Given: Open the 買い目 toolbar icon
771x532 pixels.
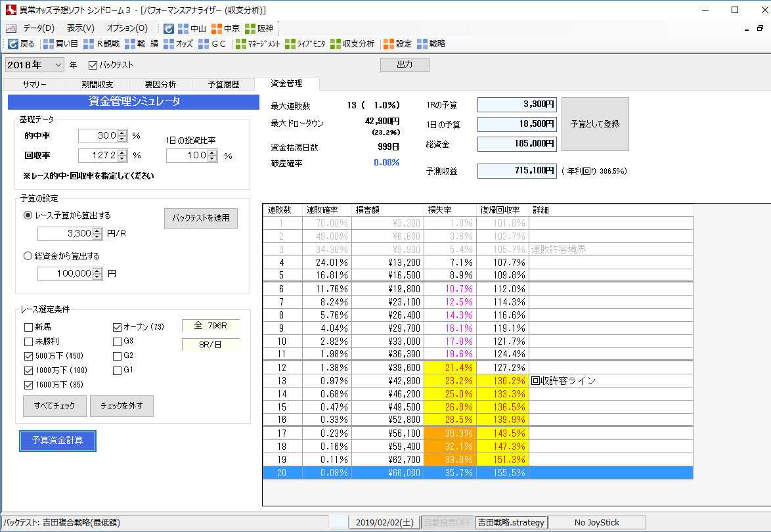Looking at the screenshot, I should tap(49, 44).
